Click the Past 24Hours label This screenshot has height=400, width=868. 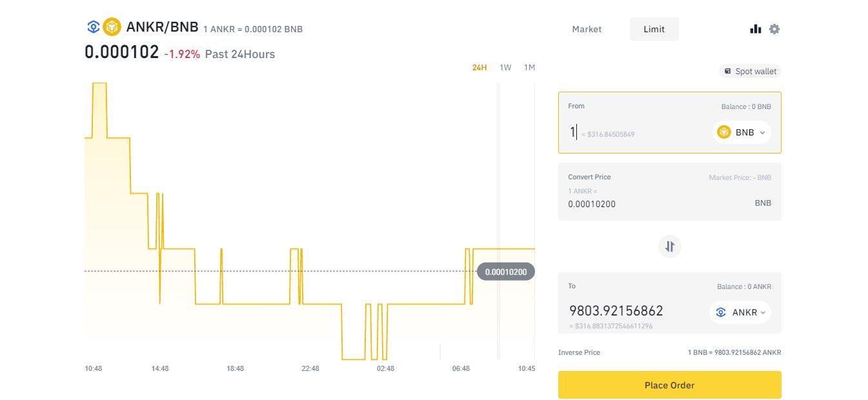(240, 54)
